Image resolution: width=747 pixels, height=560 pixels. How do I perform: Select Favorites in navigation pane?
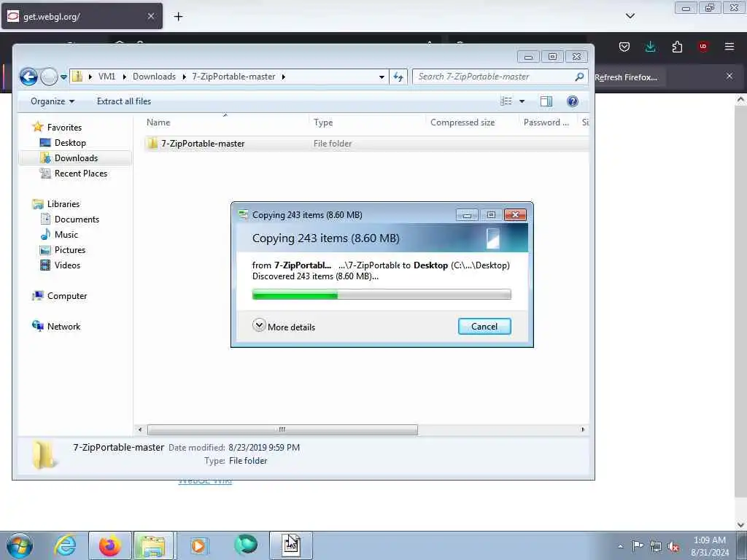point(64,128)
